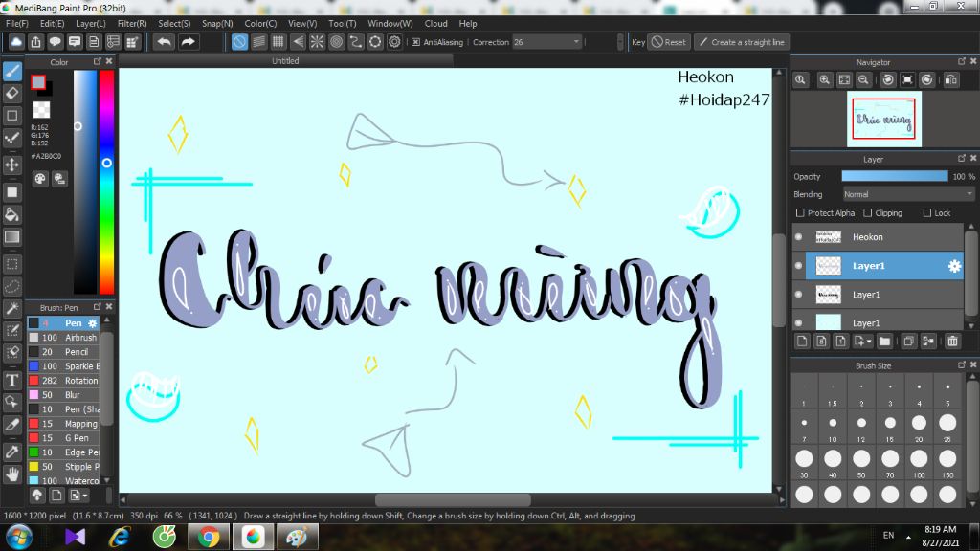Viewport: 980px width, 551px height.
Task: Select the Airbrush brush
Action: click(x=63, y=338)
